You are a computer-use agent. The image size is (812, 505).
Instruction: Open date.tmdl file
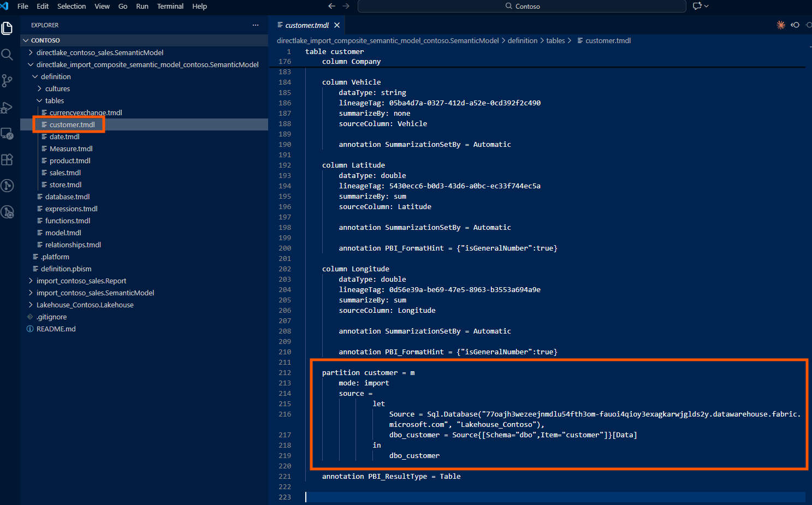tap(144, 136)
